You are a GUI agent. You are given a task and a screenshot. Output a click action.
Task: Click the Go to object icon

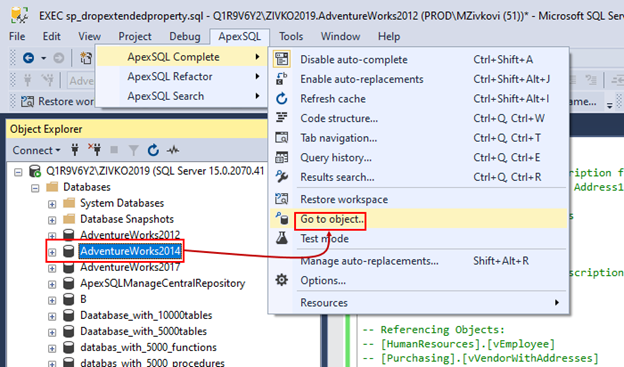(x=282, y=219)
